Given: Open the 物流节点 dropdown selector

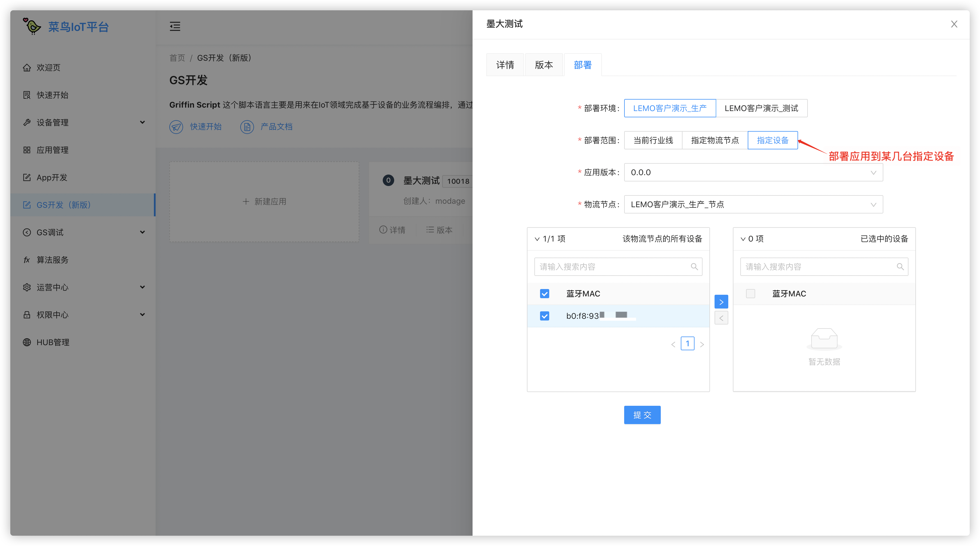Looking at the screenshot, I should tap(753, 204).
